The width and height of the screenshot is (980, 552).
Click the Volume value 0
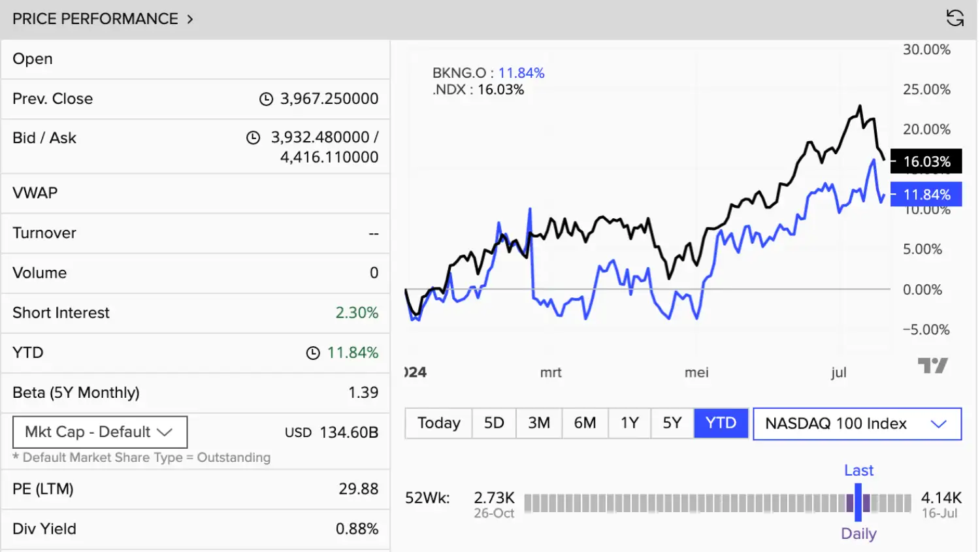click(x=374, y=273)
